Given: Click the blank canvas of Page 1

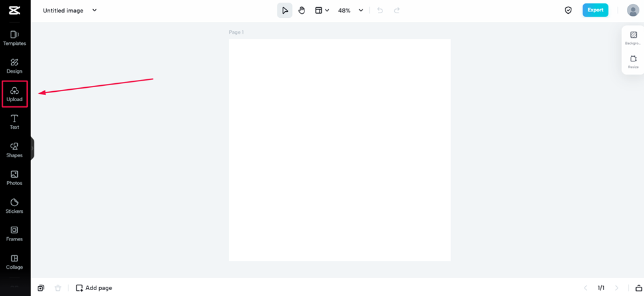Looking at the screenshot, I should (340, 149).
